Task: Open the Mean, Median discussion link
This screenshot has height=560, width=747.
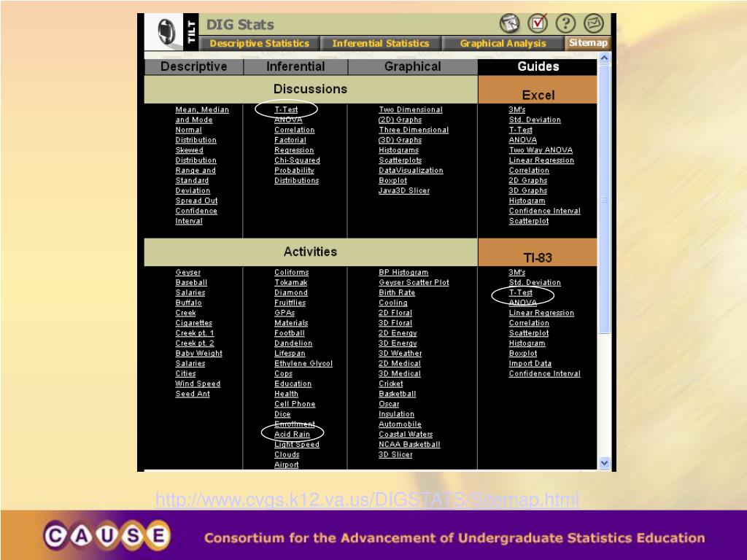Action: pos(202,109)
